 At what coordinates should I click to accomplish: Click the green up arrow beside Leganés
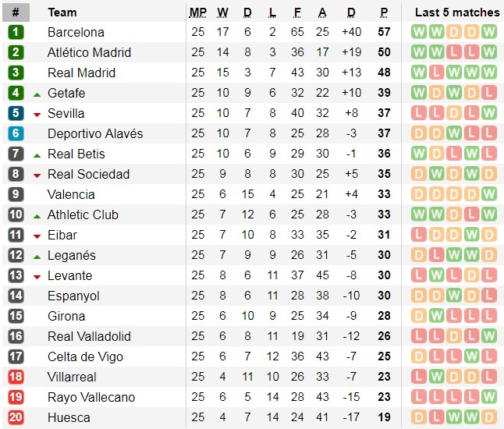click(37, 256)
